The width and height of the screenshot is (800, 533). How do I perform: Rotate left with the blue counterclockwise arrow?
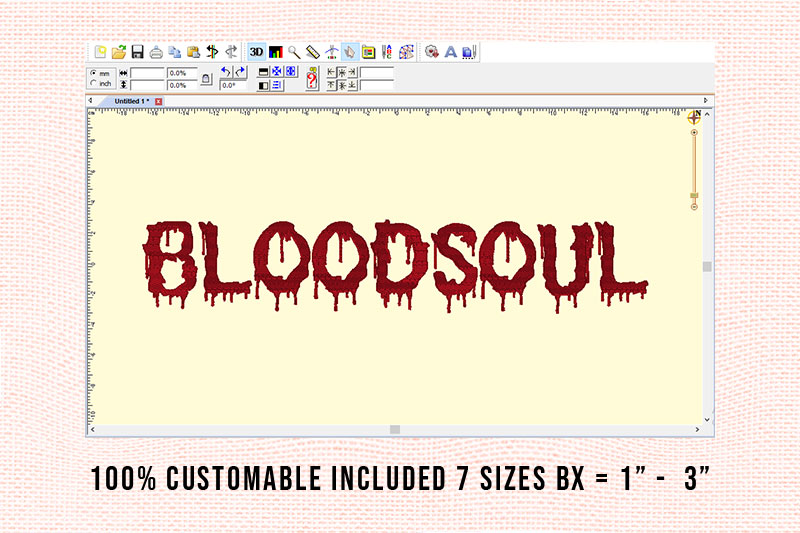coord(226,72)
